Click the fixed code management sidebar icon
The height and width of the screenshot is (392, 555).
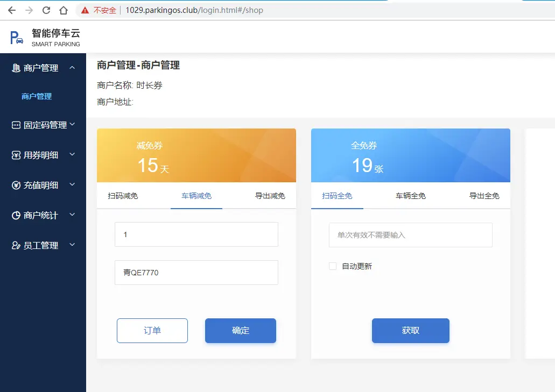point(16,125)
